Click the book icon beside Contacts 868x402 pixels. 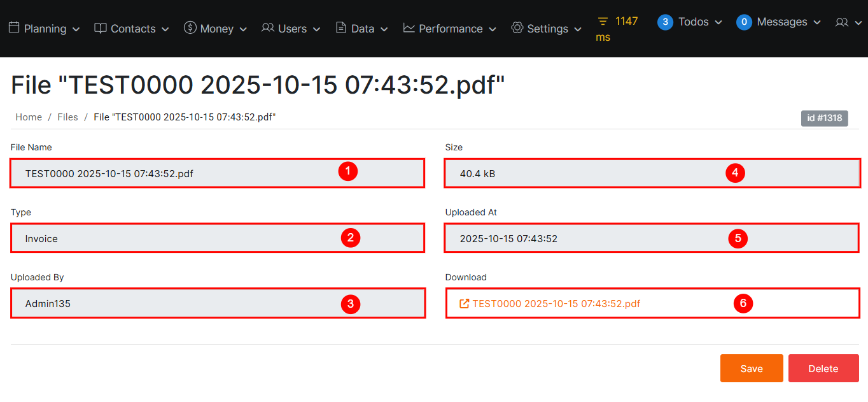[101, 28]
